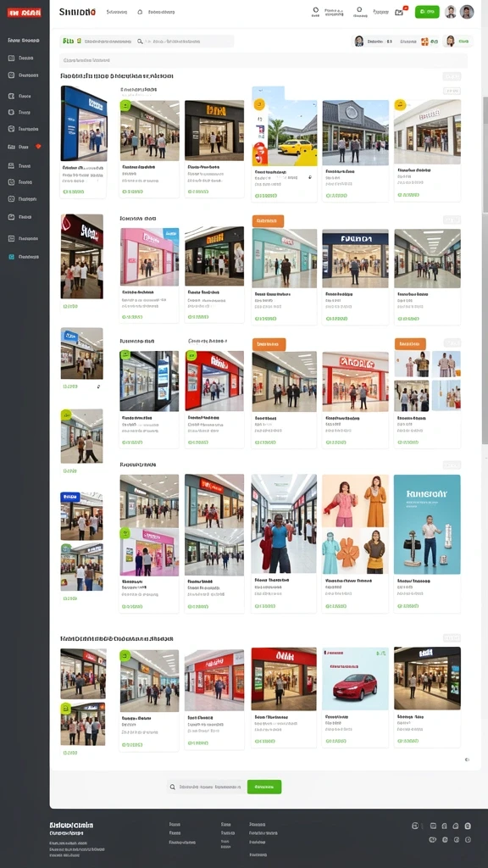The image size is (488, 868).
Task: Click the green button beside the bottom search field
Action: [x=264, y=787]
